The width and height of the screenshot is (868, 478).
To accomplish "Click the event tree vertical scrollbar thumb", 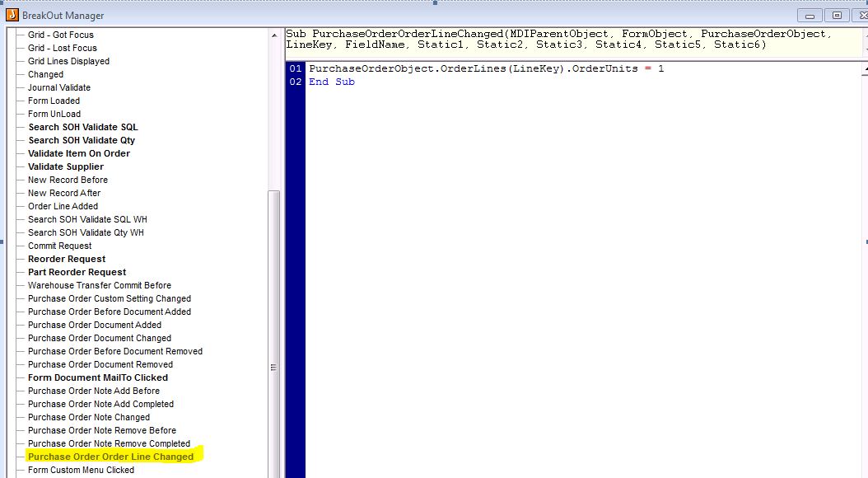I will click(273, 330).
